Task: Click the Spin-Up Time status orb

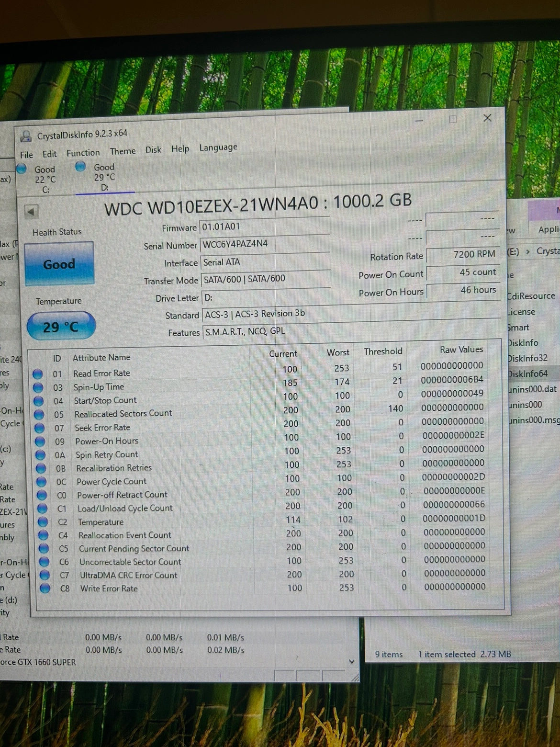Action: point(38,388)
